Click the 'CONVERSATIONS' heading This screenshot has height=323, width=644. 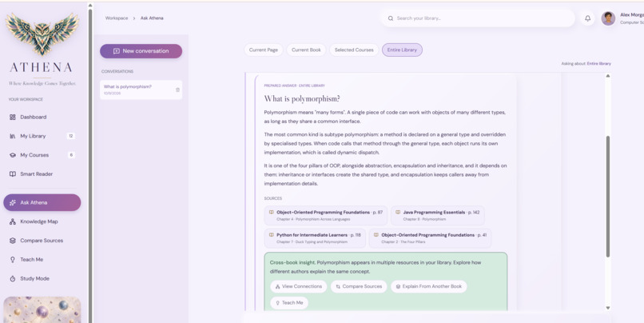point(117,71)
